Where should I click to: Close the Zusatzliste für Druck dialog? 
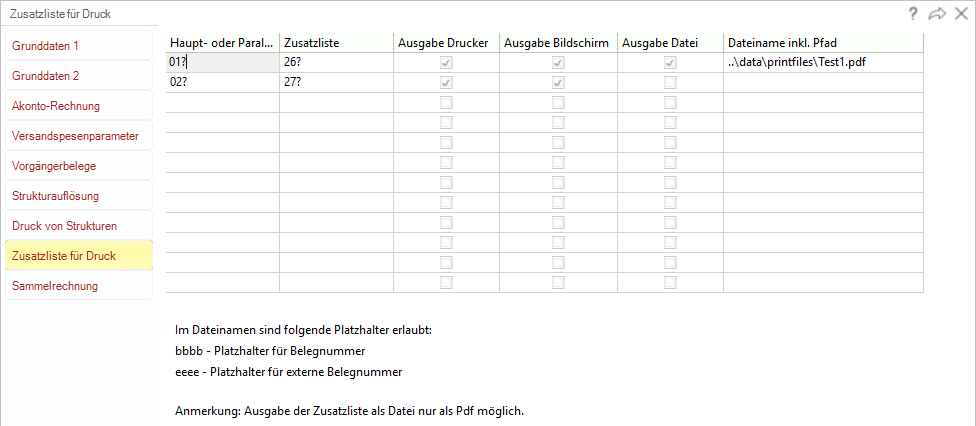961,14
